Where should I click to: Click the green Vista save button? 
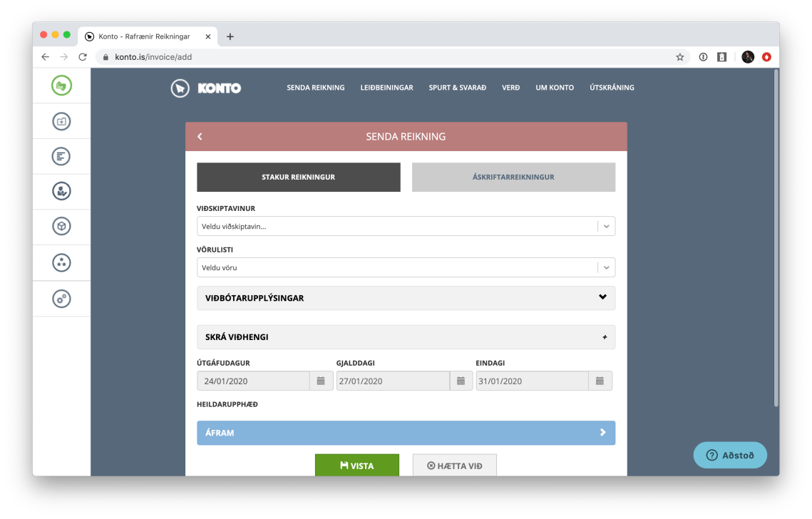pos(356,466)
